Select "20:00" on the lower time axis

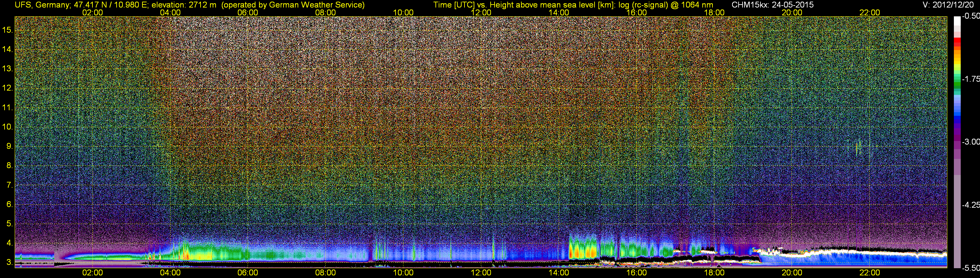(792, 273)
